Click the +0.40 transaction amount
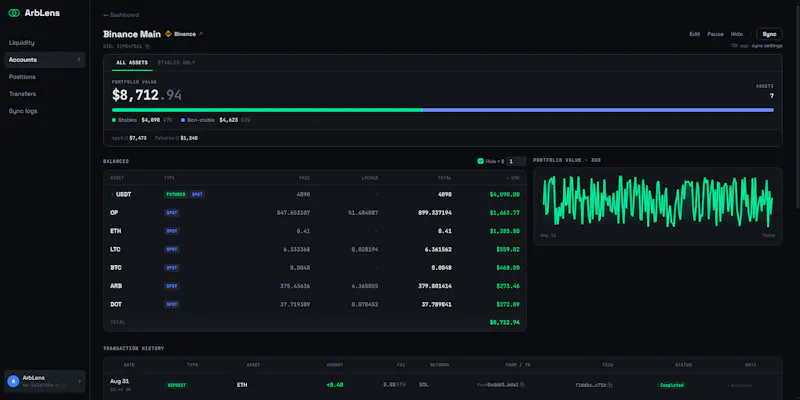Screen dimensions: 800x400 click(x=335, y=385)
